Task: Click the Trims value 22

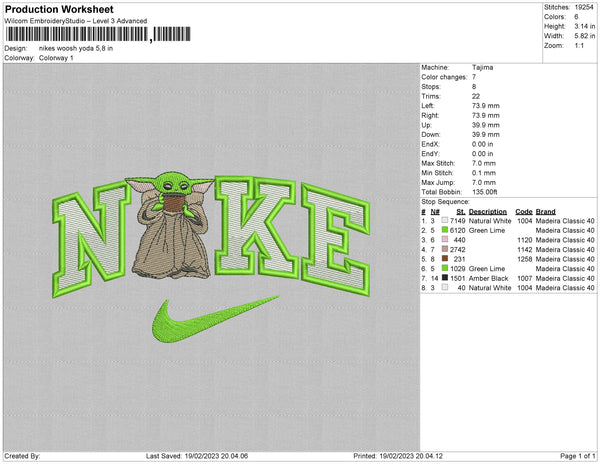Action: pos(476,96)
